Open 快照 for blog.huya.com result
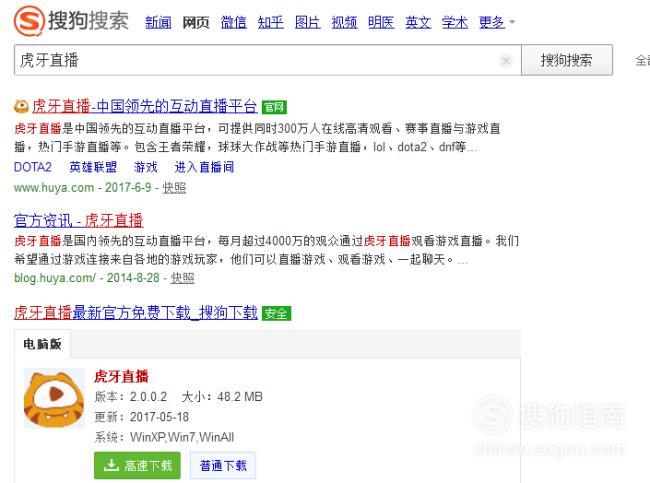This screenshot has height=483, width=650. [182, 278]
